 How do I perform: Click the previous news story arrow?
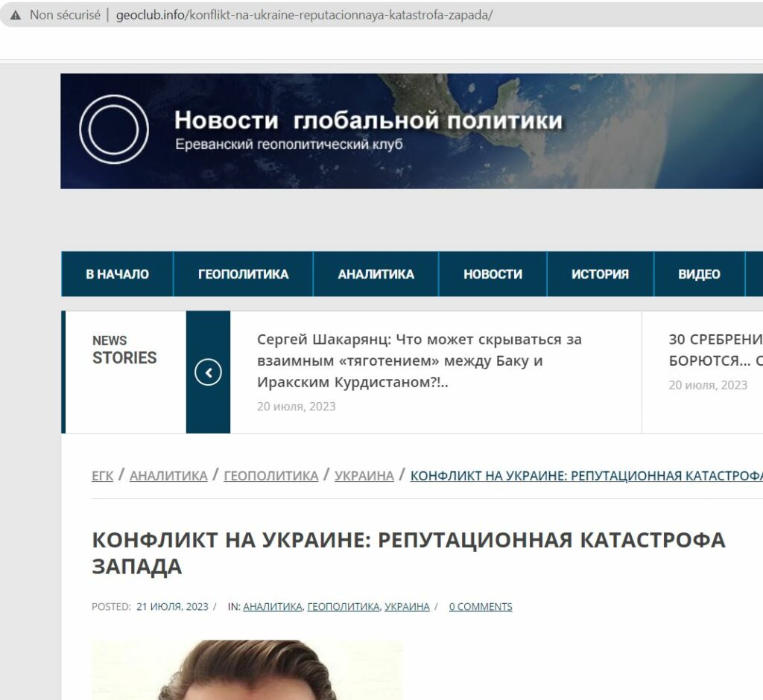209,372
